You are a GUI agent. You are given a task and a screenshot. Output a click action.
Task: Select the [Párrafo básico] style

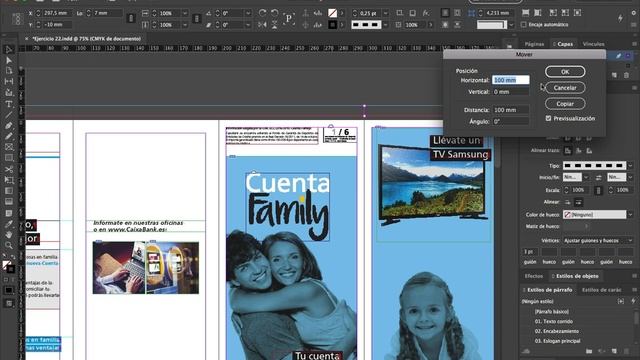pos(551,311)
